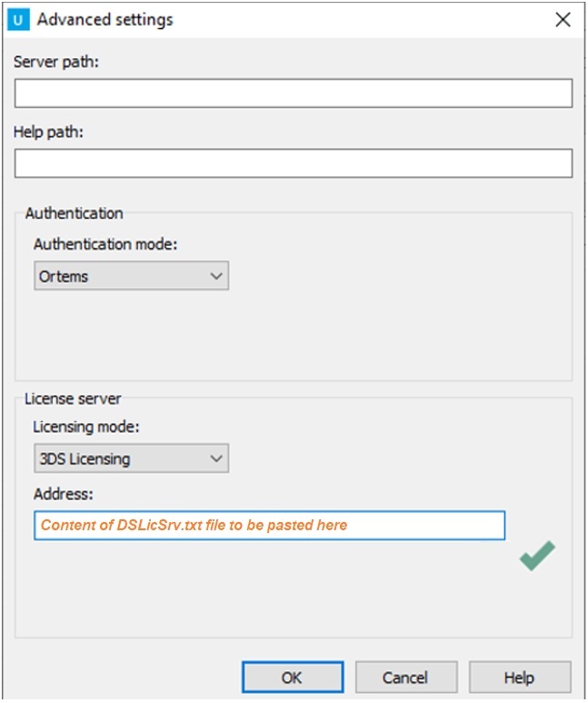Click the license server Address field
Image resolution: width=588 pixels, height=703 pixels.
pyautogui.click(x=269, y=526)
